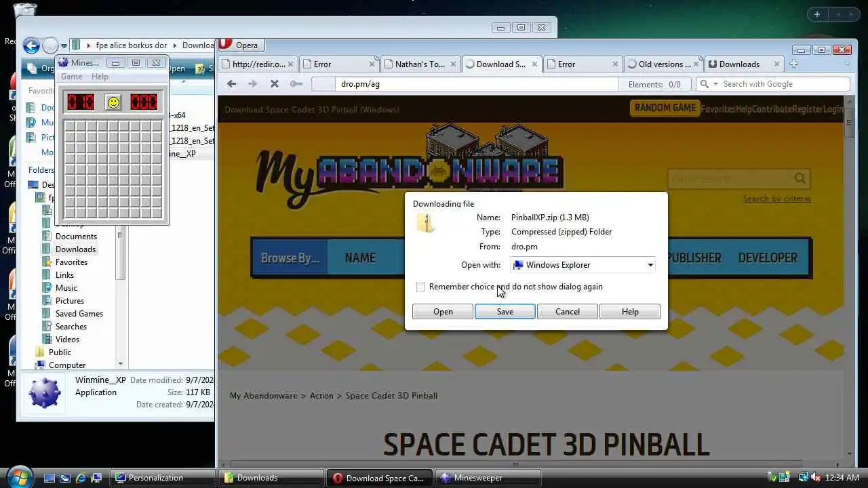The image size is (868, 488).
Task: Click the RANDOM GAME button
Action: click(x=665, y=108)
